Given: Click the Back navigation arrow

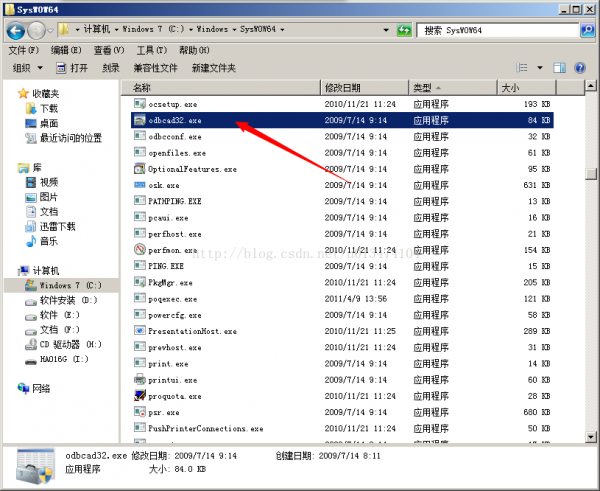Looking at the screenshot, I should 16,31.
